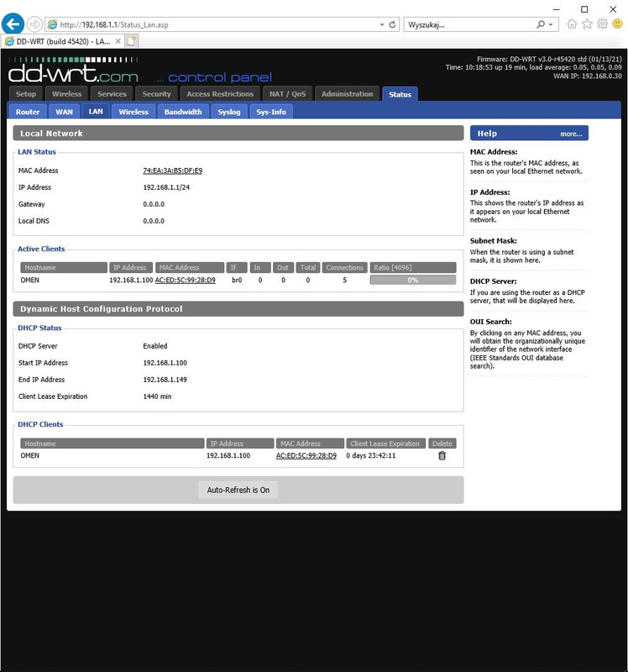This screenshot has height=672, width=628.
Task: Click the WAN IP: 192.168.0.30 text
Action: (588, 76)
